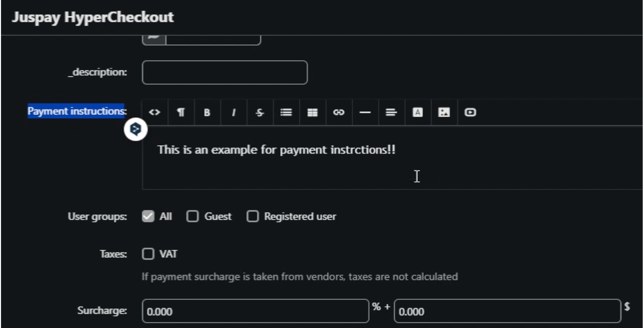The width and height of the screenshot is (644, 328).
Task: Insert a list in the editor
Action: [x=286, y=112]
